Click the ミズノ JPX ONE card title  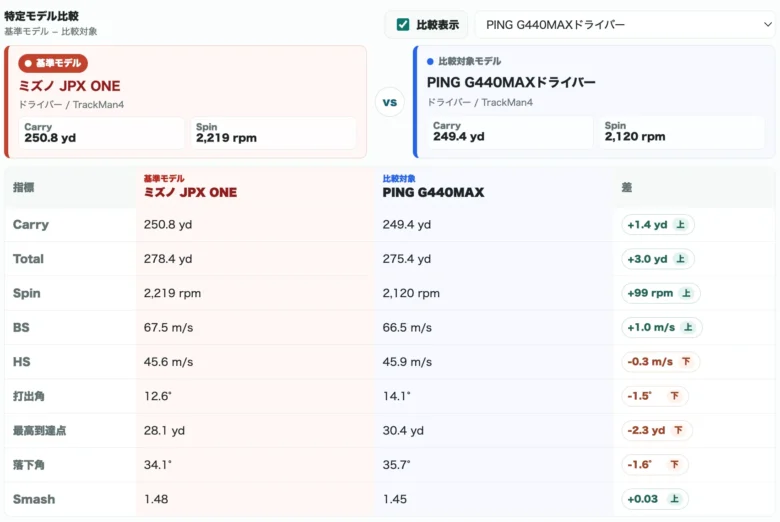69,86
